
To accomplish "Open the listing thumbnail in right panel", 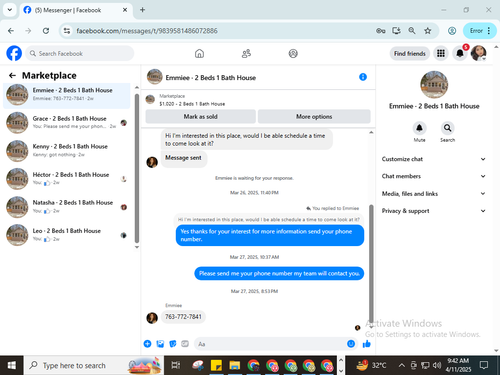I will click(x=434, y=84).
